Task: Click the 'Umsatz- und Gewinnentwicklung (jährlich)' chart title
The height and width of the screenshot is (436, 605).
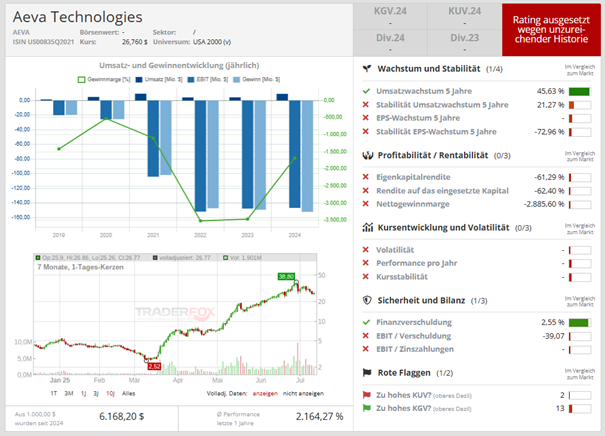Action: click(x=179, y=65)
